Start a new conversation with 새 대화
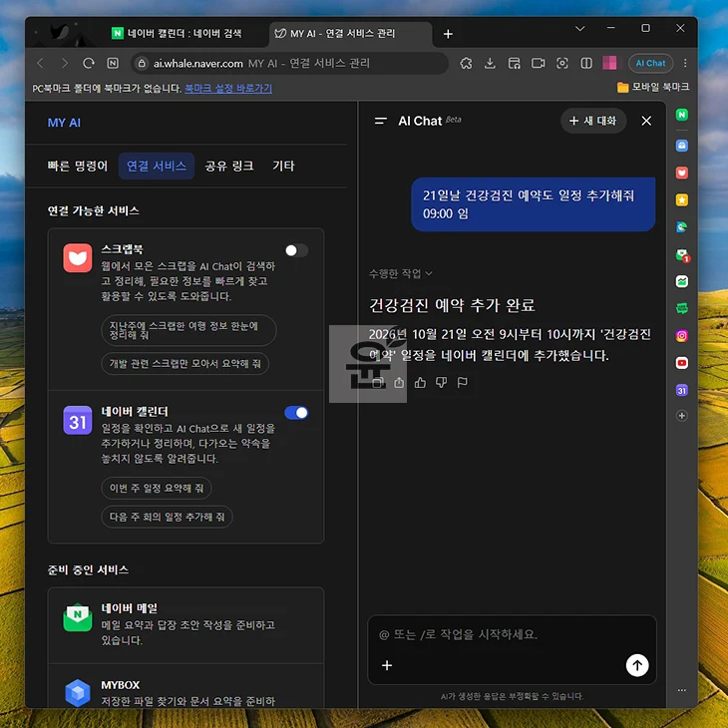 tap(593, 121)
